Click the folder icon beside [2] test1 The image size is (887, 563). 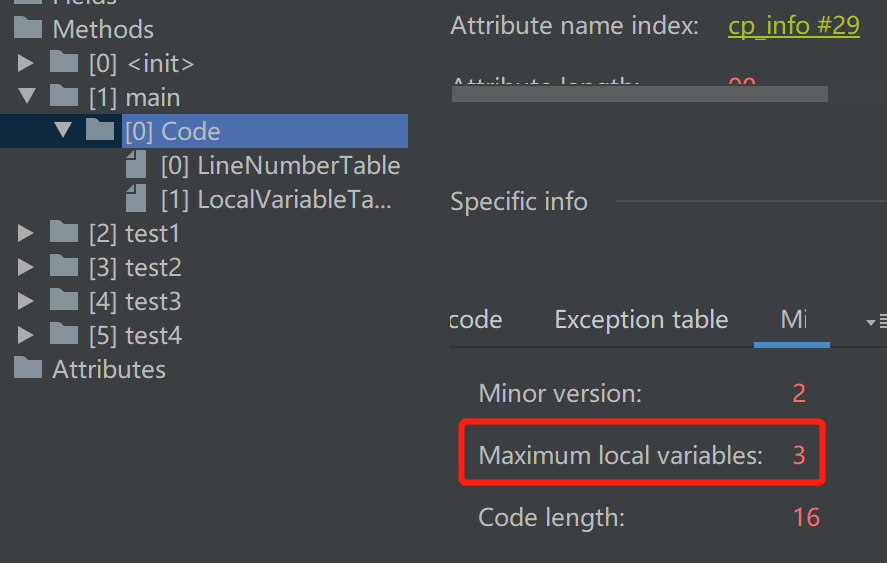point(64,231)
